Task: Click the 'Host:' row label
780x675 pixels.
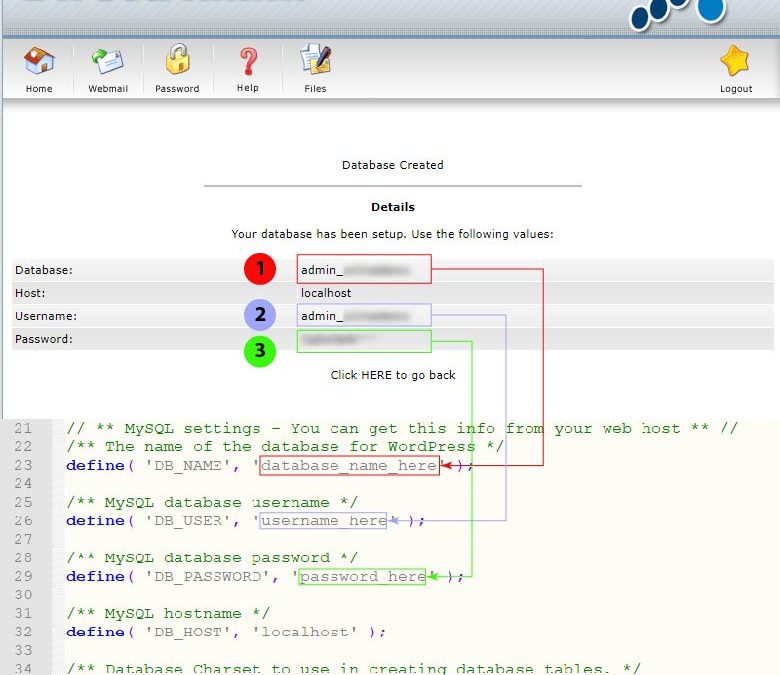Action: coord(30,293)
